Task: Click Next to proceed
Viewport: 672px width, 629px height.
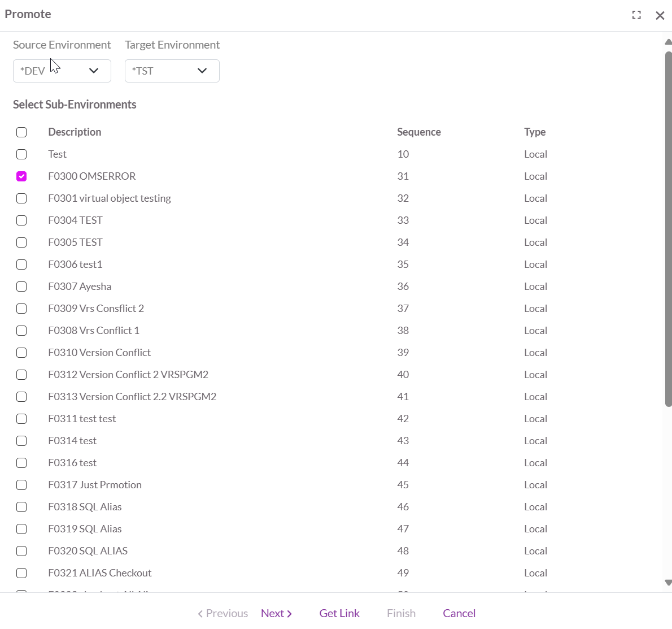Action: [x=276, y=613]
